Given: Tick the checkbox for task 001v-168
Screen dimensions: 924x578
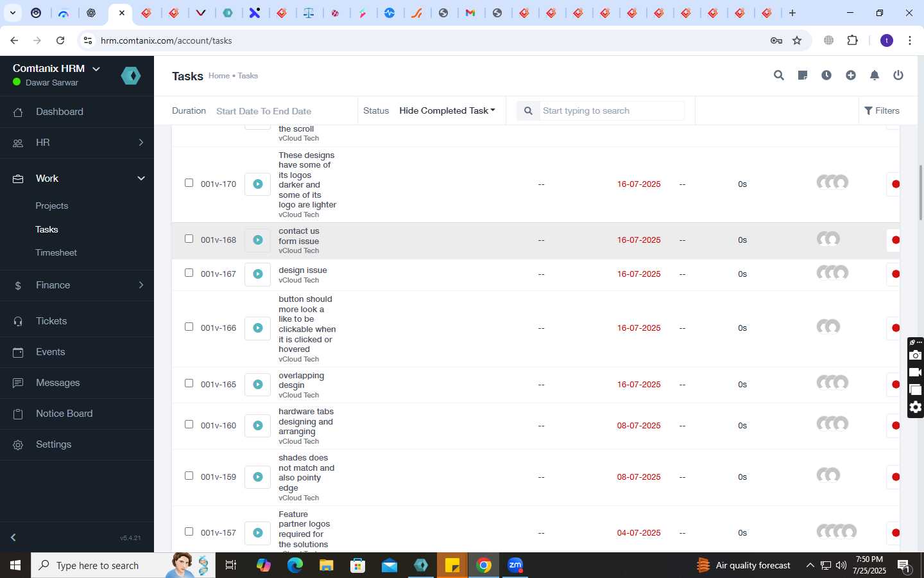Looking at the screenshot, I should click(189, 239).
